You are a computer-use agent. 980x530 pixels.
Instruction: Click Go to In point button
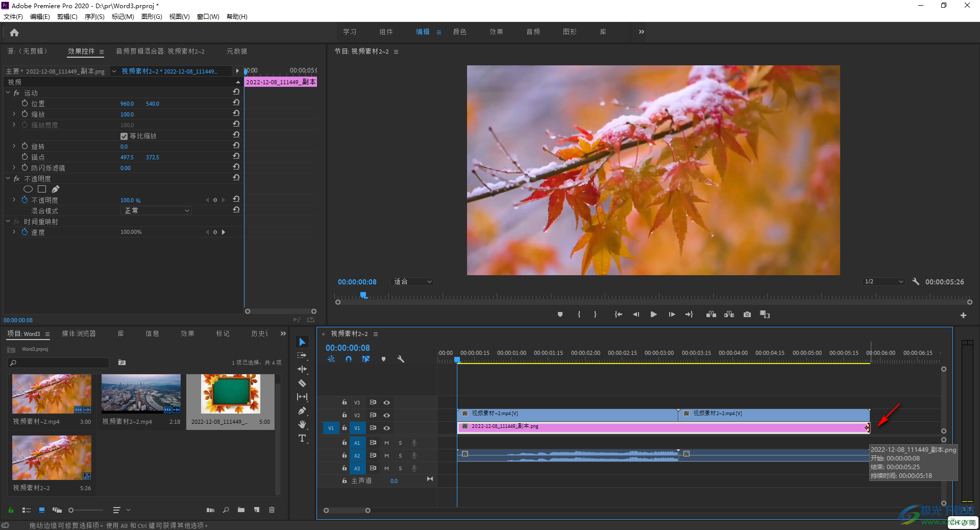[x=618, y=315]
